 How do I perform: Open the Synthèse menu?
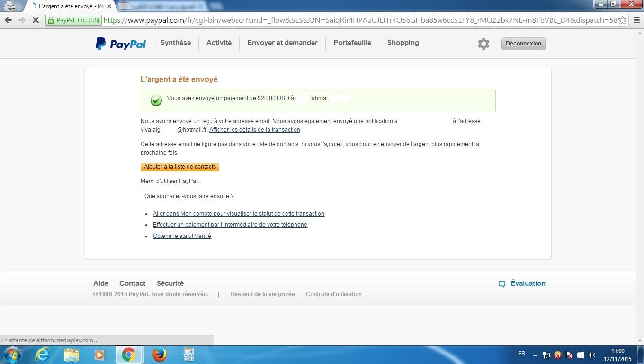tap(176, 43)
